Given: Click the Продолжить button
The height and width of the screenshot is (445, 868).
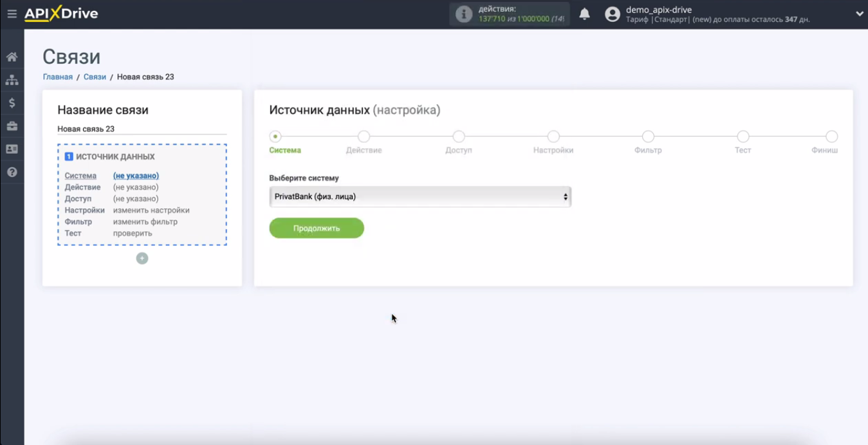Looking at the screenshot, I should click(317, 228).
